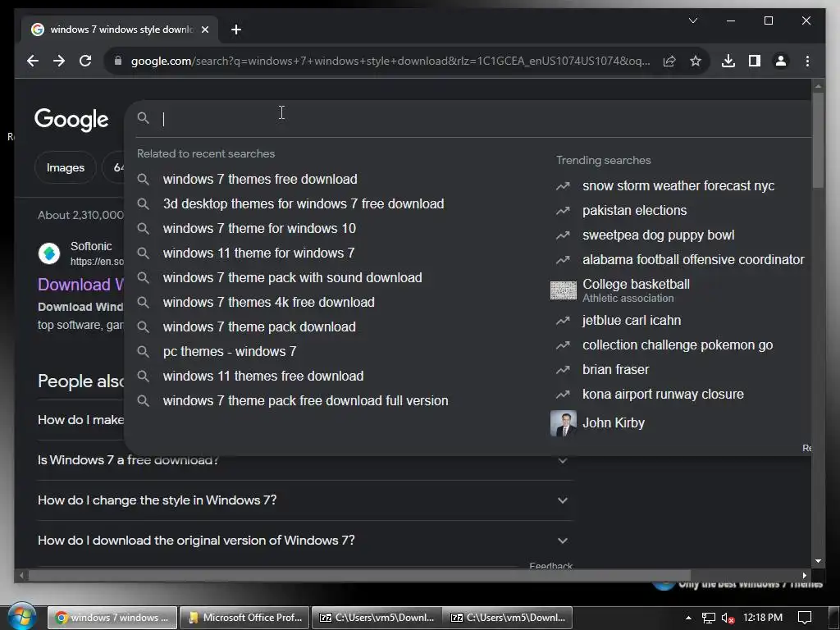This screenshot has width=840, height=630.
Task: Expand How do I make question row
Action: 80,420
